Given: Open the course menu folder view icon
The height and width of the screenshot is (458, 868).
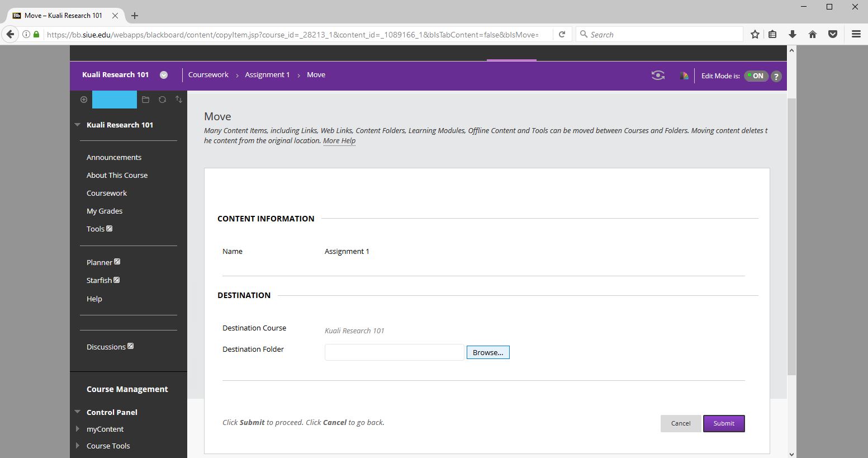Looking at the screenshot, I should coord(145,100).
